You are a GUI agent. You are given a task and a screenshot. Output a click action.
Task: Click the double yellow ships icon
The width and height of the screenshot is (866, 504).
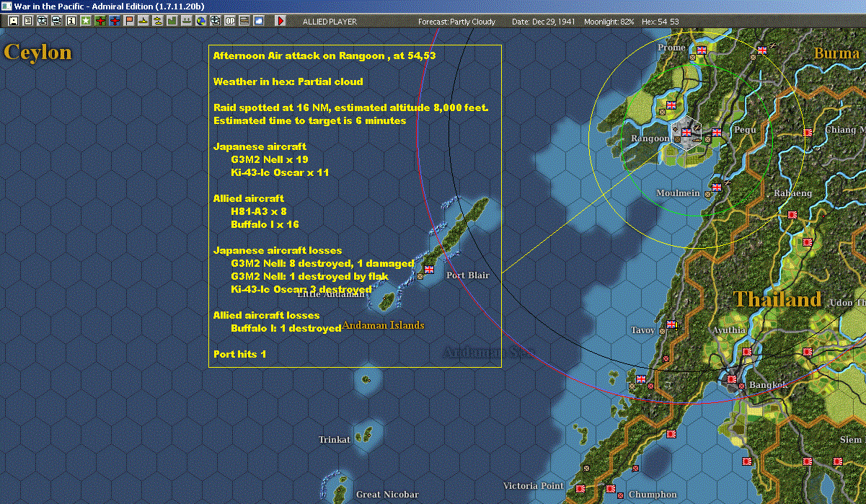coord(157,21)
